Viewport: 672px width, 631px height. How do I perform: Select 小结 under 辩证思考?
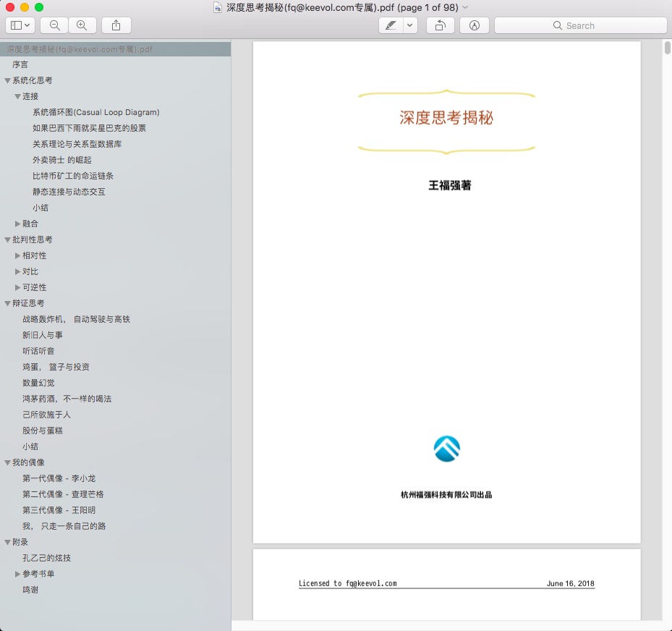click(30, 446)
